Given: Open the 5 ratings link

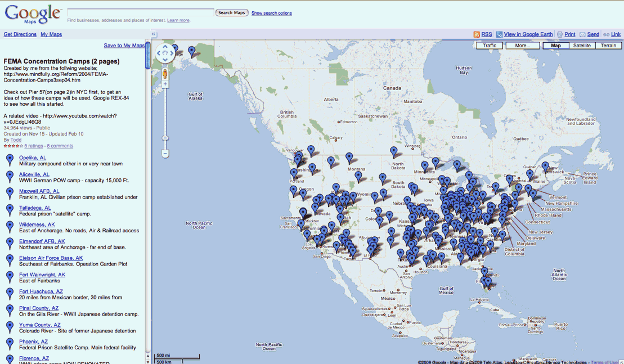Looking at the screenshot, I should 33,146.
